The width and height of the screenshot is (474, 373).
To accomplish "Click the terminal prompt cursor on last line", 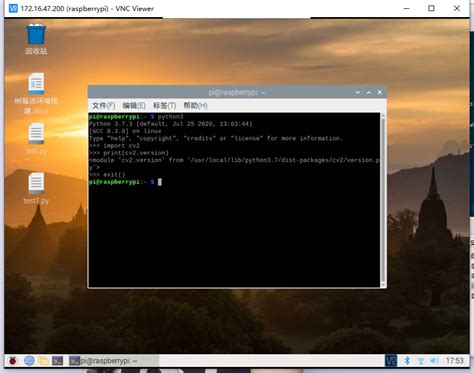I will [160, 182].
